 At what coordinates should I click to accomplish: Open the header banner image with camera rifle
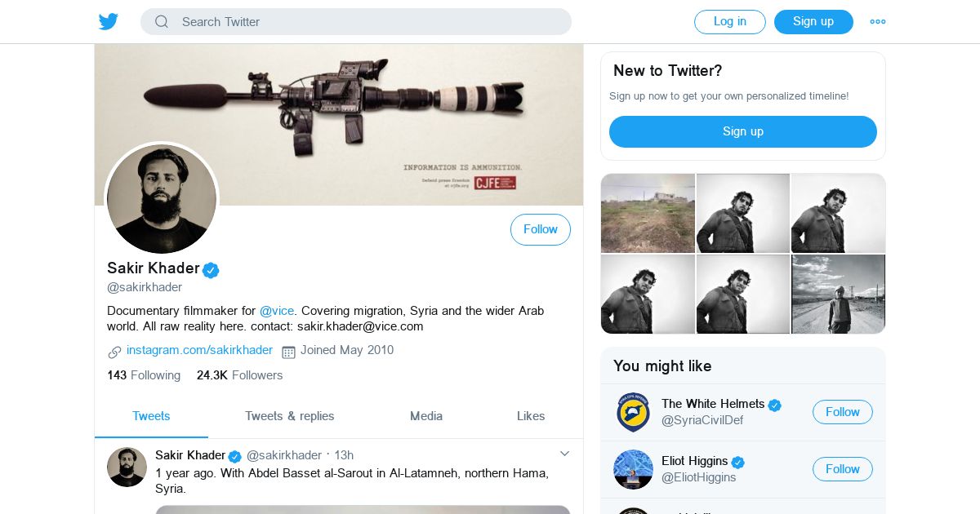click(339, 124)
